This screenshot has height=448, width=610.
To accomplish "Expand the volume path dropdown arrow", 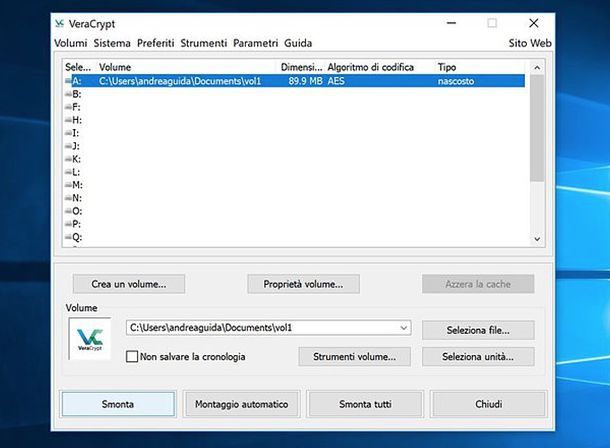I will 404,328.
